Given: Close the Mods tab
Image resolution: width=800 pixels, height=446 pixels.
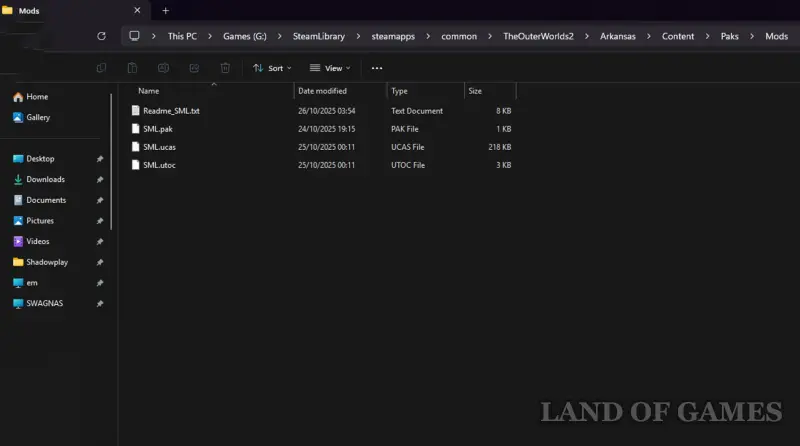Looking at the screenshot, I should point(137,10).
